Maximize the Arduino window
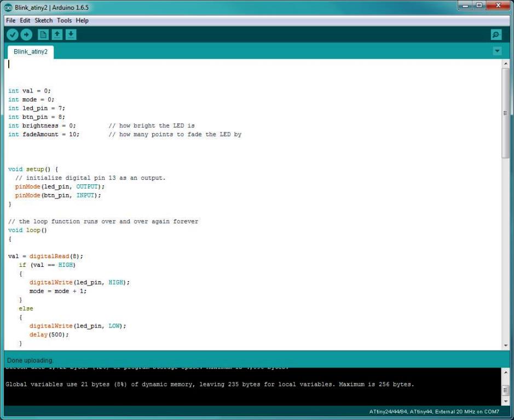The height and width of the screenshot is (420, 514). click(479, 5)
